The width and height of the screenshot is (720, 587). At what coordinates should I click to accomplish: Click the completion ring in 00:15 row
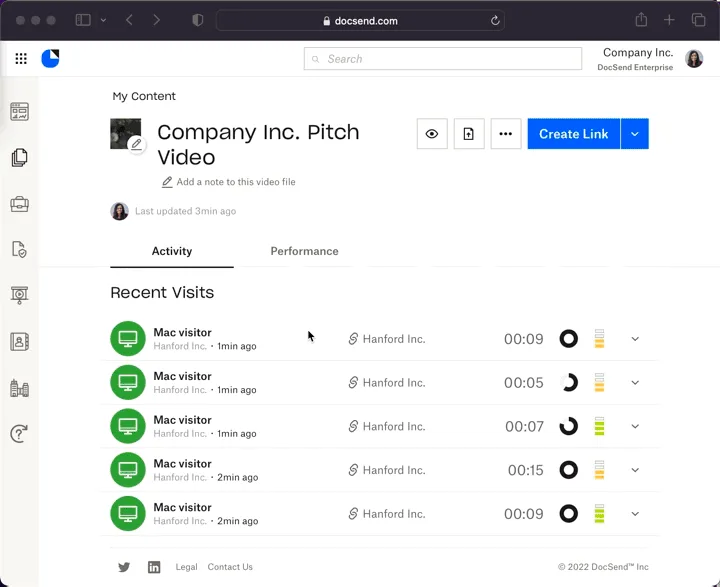click(568, 470)
